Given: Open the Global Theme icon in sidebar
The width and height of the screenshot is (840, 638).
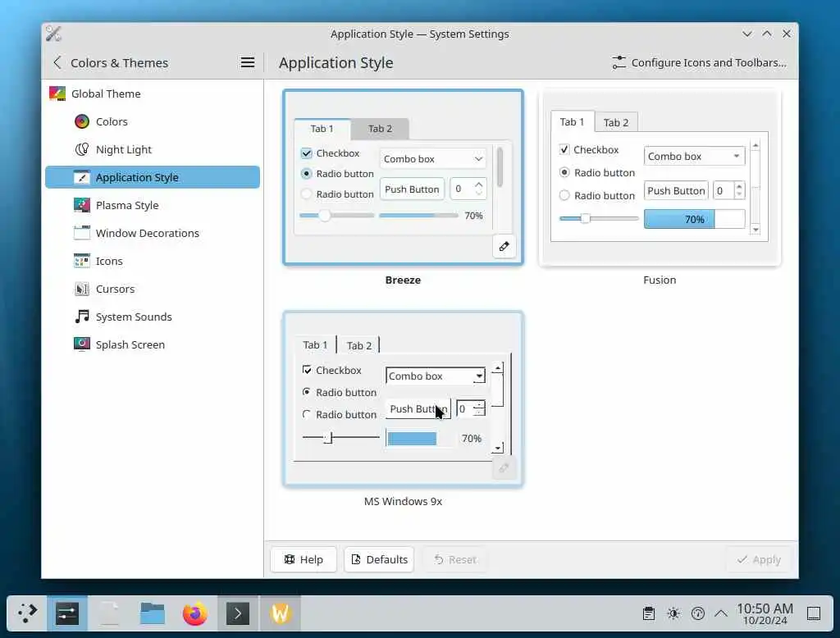Looking at the screenshot, I should click(x=57, y=93).
